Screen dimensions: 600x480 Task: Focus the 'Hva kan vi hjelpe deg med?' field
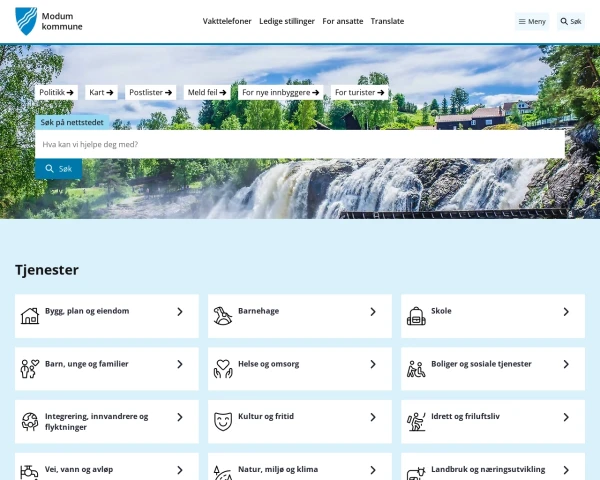point(300,144)
